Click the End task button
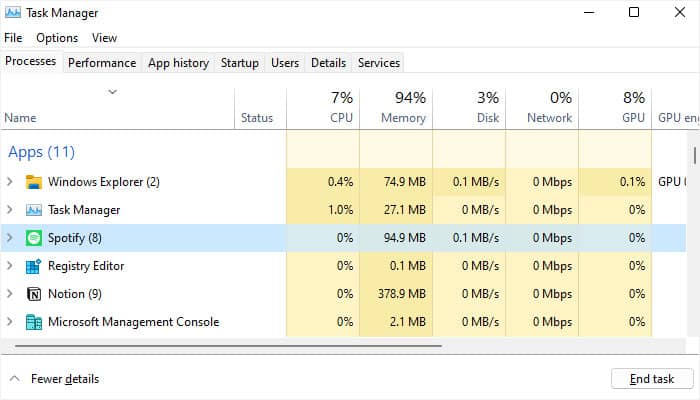This screenshot has width=700, height=400. [652, 379]
